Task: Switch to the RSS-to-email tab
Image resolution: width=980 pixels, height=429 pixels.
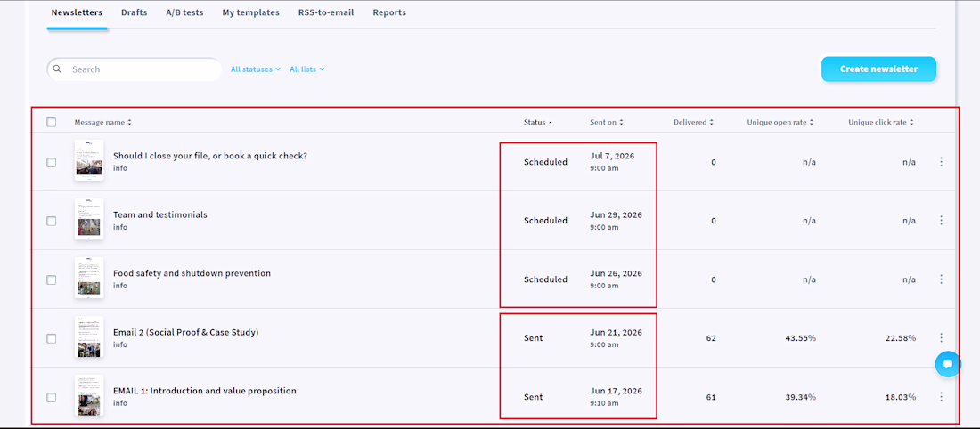Action: (x=325, y=12)
